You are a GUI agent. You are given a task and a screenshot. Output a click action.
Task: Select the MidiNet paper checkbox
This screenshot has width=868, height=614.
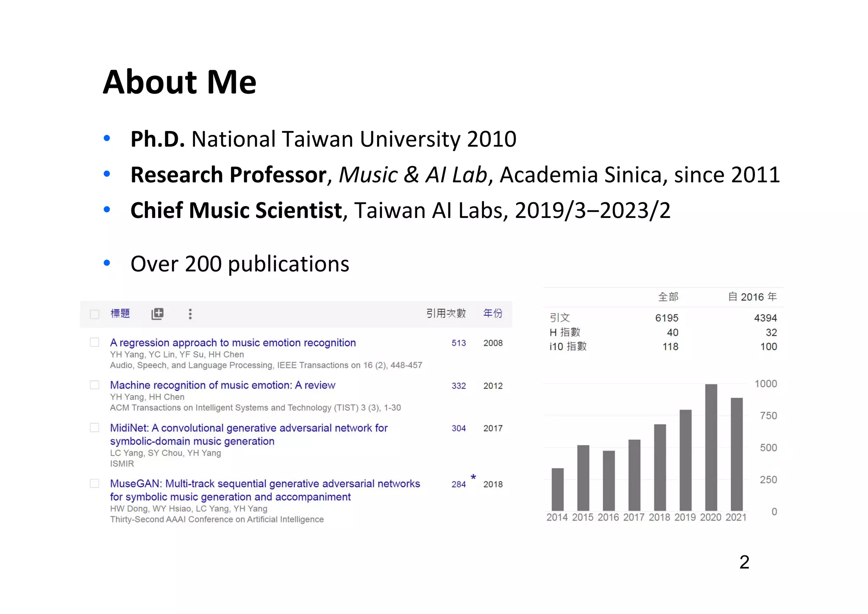(95, 427)
